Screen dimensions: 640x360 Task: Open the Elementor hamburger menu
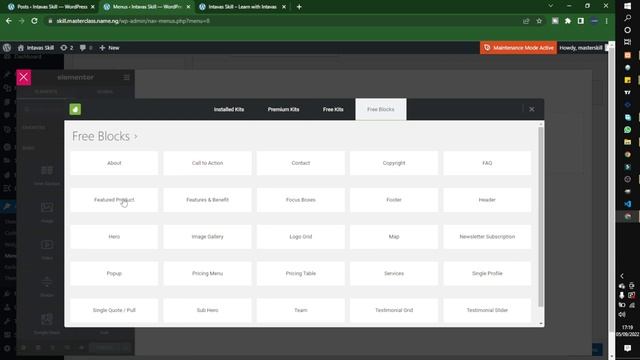(127, 77)
